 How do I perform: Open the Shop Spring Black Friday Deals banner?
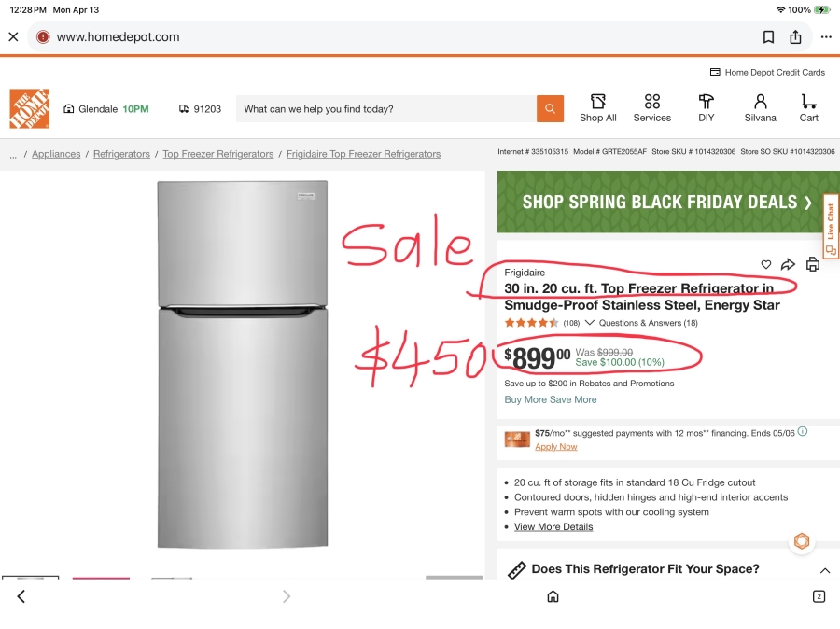coord(667,202)
